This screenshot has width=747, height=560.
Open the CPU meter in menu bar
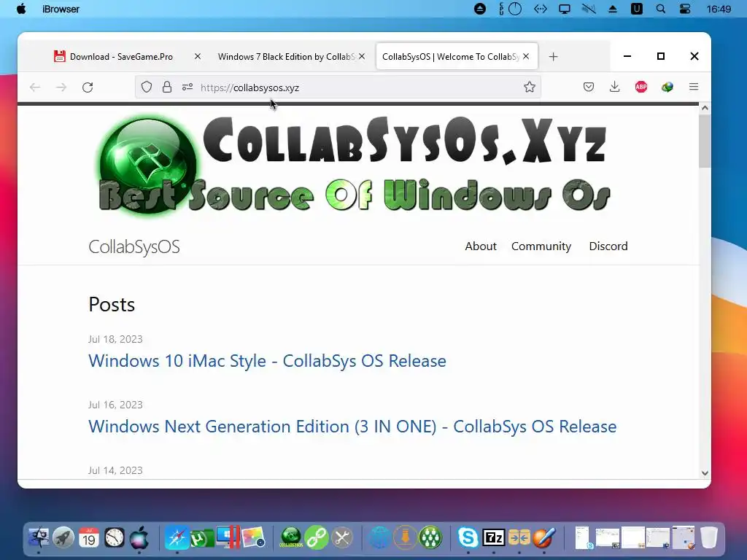tap(510, 9)
